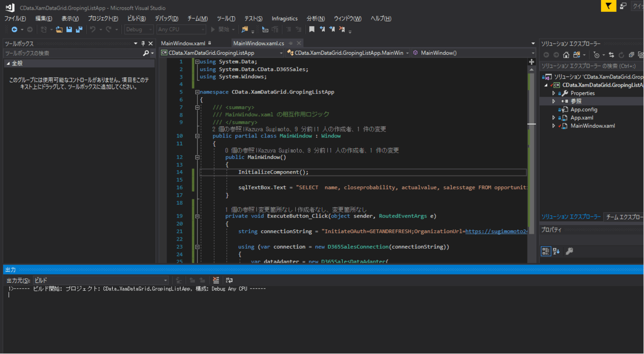
Task: Switch to the MainWindow.xaml tab
Action: (x=183, y=43)
